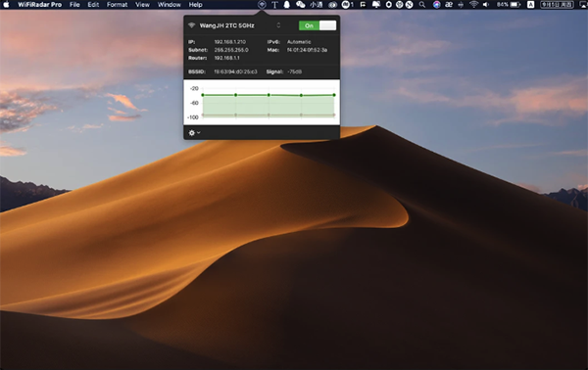Click the battery 84% indicator
This screenshot has height=370, width=588.
[509, 5]
